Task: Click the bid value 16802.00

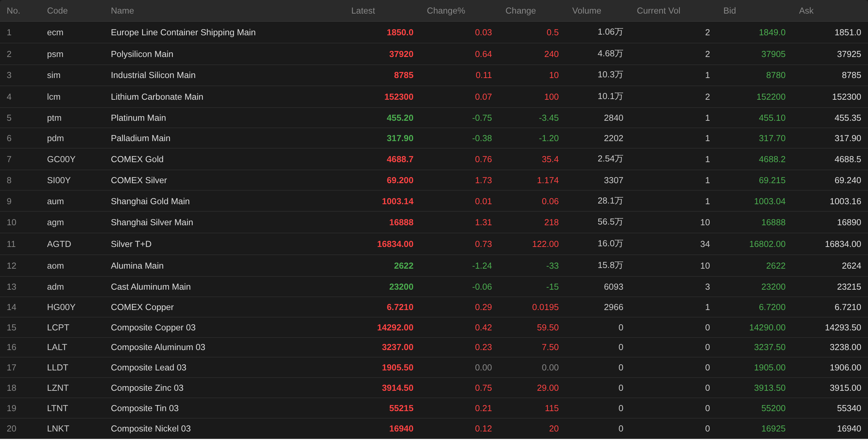Action: [767, 244]
